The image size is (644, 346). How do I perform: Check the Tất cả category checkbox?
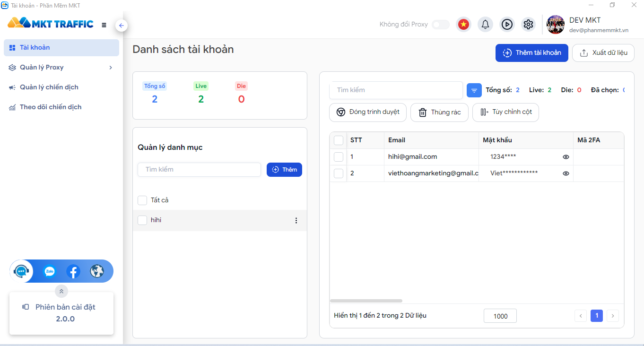click(x=142, y=200)
